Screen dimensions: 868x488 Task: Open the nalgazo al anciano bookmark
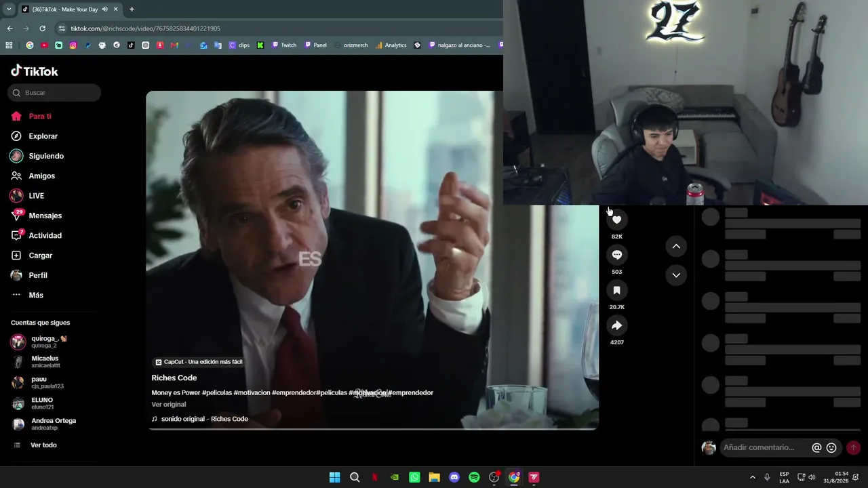[460, 45]
